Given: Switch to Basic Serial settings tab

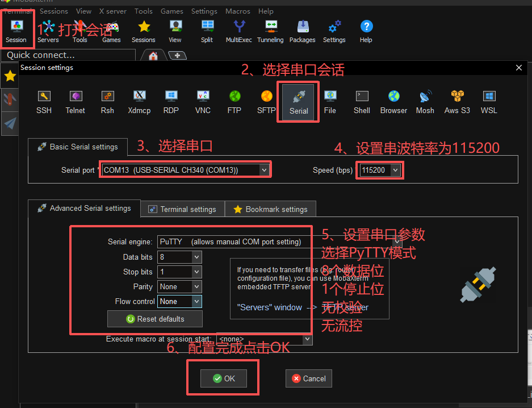Looking at the screenshot, I should (x=78, y=147).
